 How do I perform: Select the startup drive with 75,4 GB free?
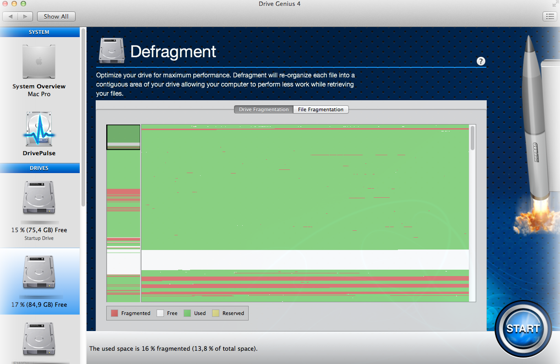(39, 198)
